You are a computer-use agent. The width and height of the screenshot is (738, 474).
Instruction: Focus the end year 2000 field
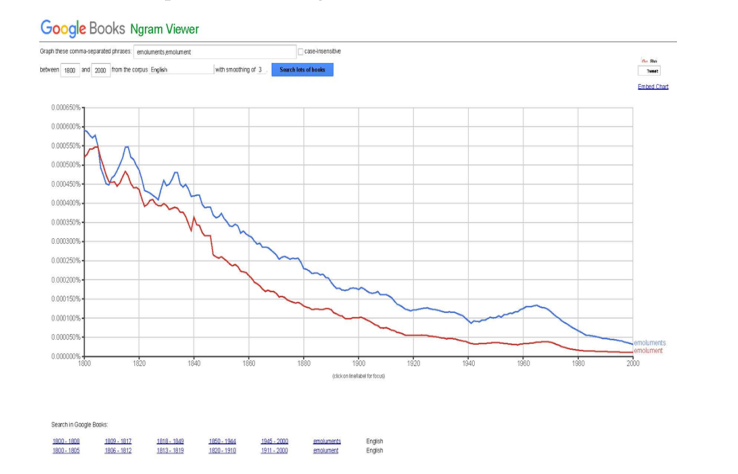[101, 71]
